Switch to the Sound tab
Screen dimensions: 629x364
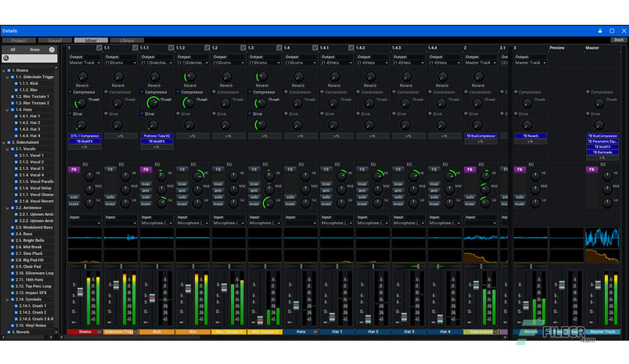(x=55, y=40)
